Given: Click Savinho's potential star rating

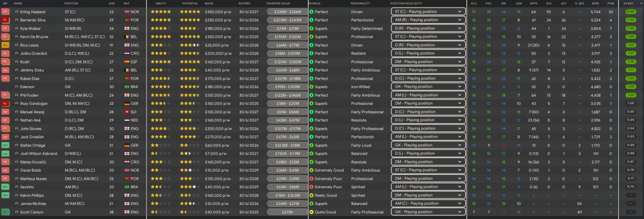Looking at the screenshot, I should [x=190, y=187].
